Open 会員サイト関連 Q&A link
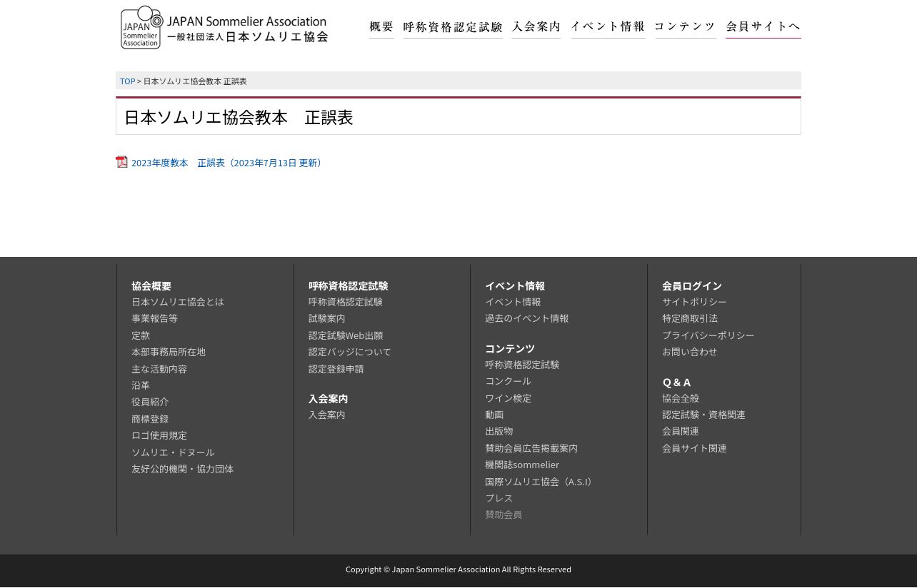The width and height of the screenshot is (917, 588). click(x=694, y=448)
